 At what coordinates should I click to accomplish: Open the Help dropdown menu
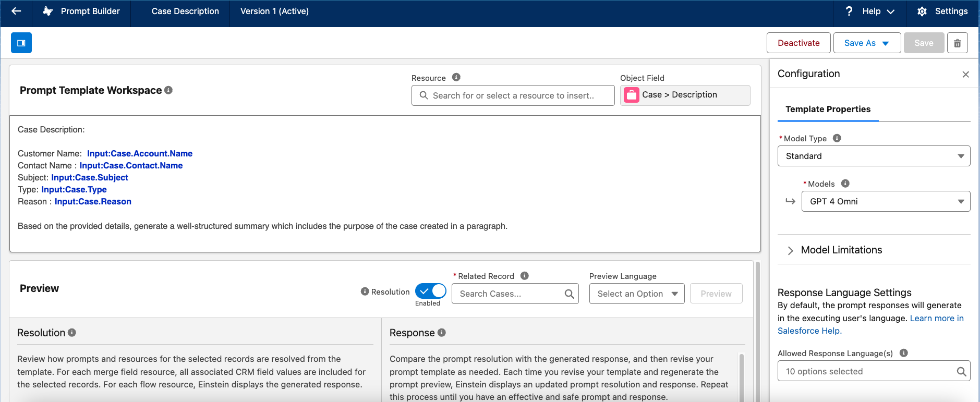[878, 11]
